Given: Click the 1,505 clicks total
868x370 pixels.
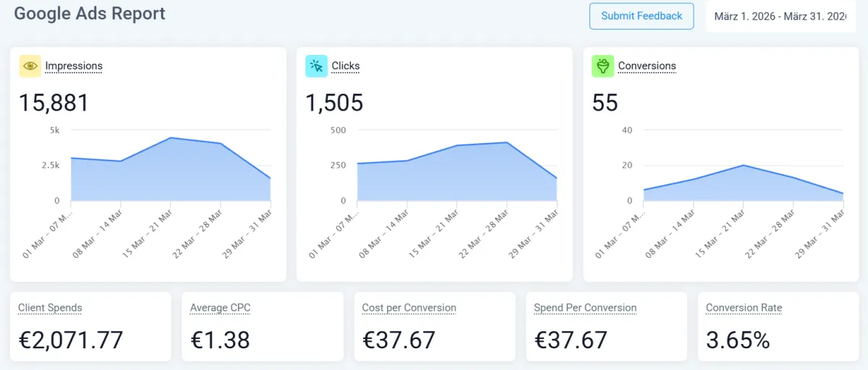Looking at the screenshot, I should [334, 103].
